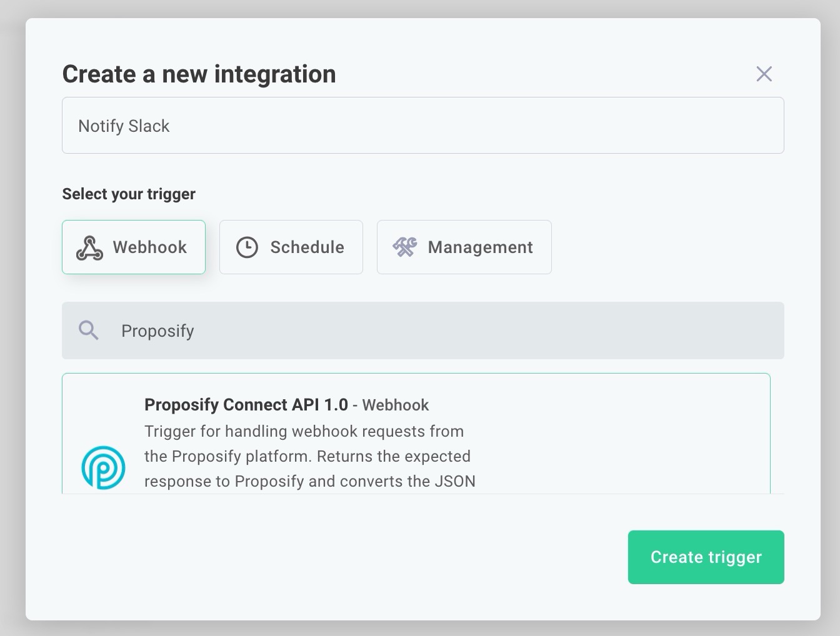Click the clock icon in Schedule button
This screenshot has width=840, height=636.
coord(247,247)
